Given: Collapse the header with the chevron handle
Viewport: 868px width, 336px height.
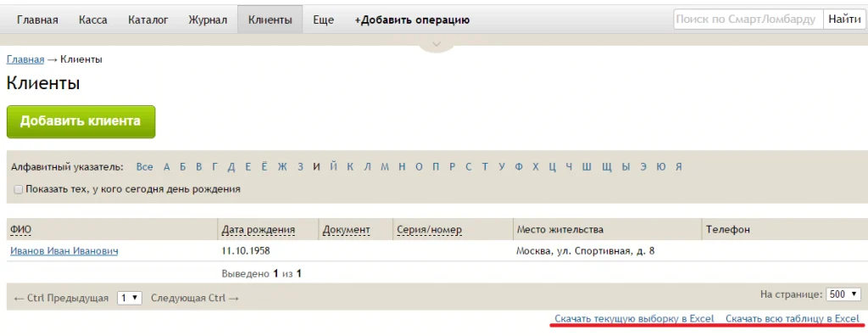Looking at the screenshot, I should pos(437,44).
